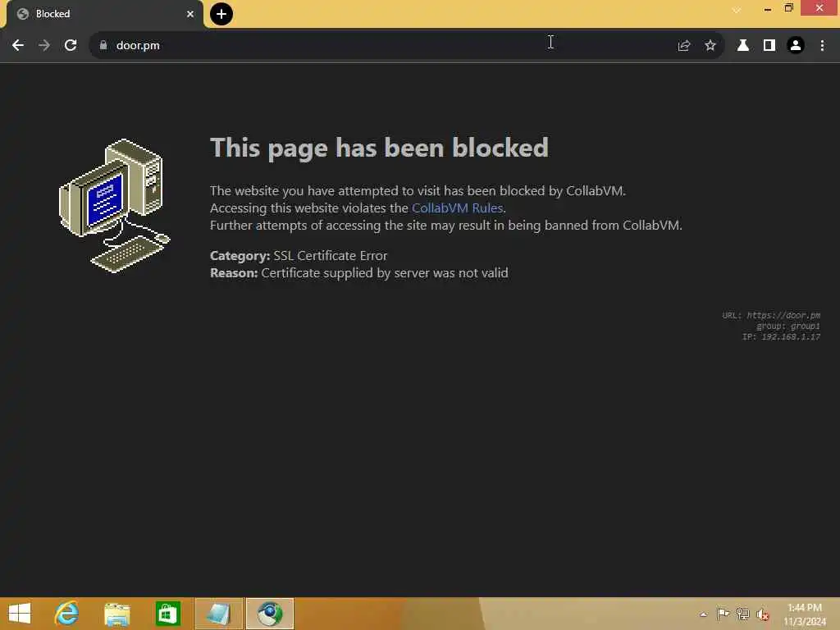Share this page using share icon
Image resolution: width=840 pixels, height=630 pixels.
tap(683, 46)
